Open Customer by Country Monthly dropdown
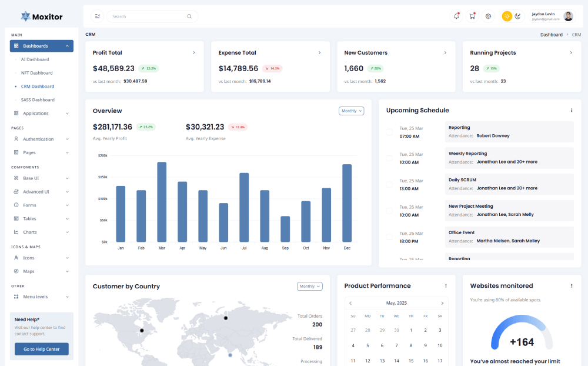This screenshot has height=366, width=588. tap(310, 287)
